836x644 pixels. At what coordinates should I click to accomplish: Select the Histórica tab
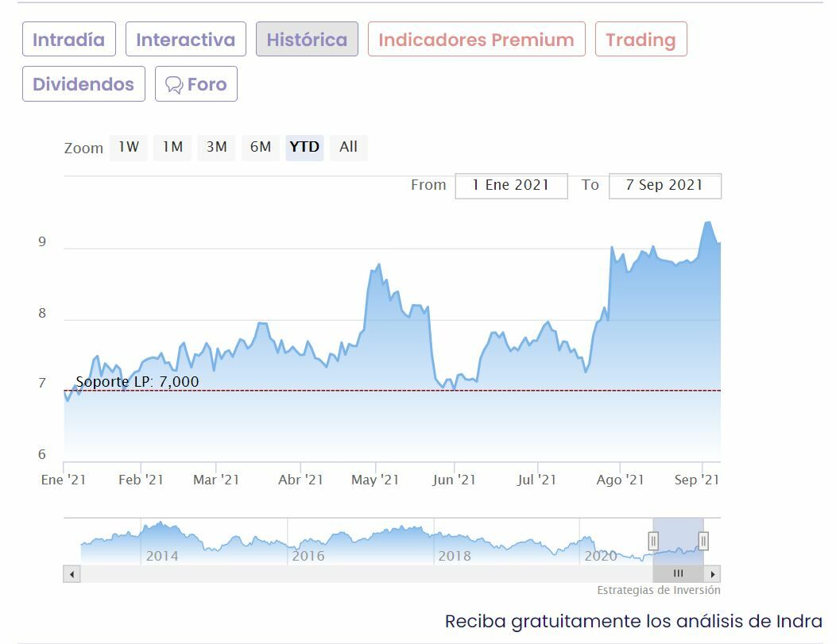[307, 40]
